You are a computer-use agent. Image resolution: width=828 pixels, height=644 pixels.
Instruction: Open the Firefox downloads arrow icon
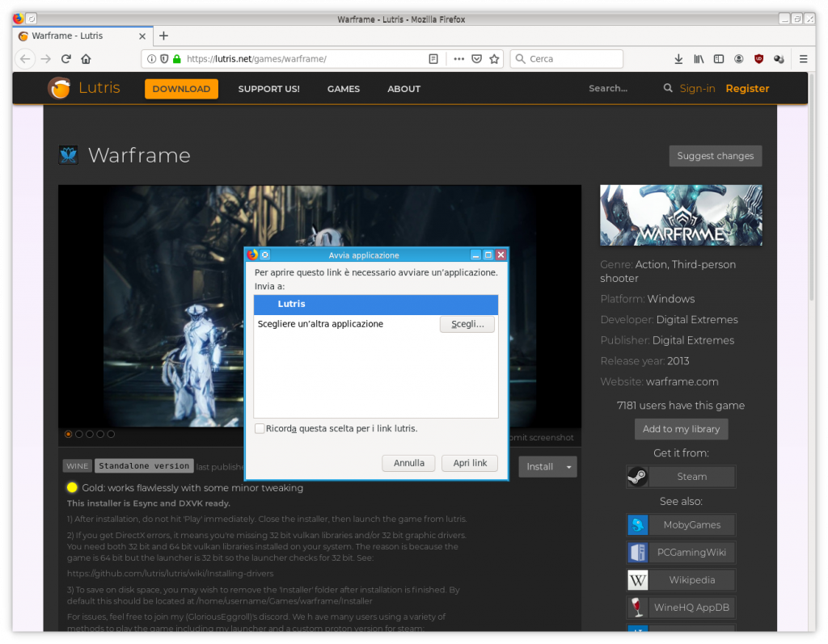[678, 59]
